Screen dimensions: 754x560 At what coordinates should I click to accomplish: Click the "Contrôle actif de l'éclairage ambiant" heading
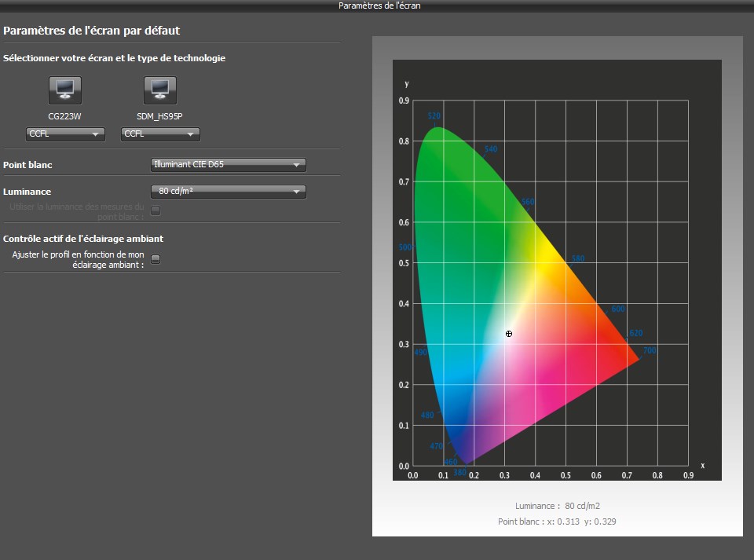point(83,238)
